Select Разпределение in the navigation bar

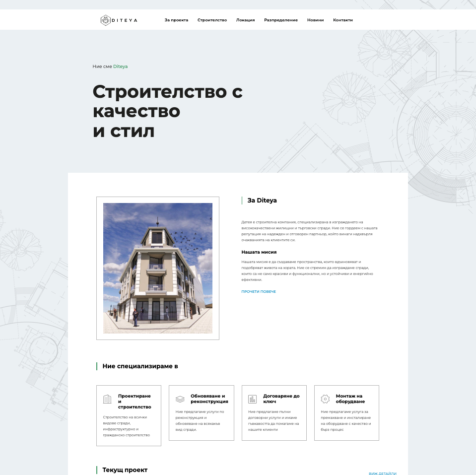(x=281, y=20)
